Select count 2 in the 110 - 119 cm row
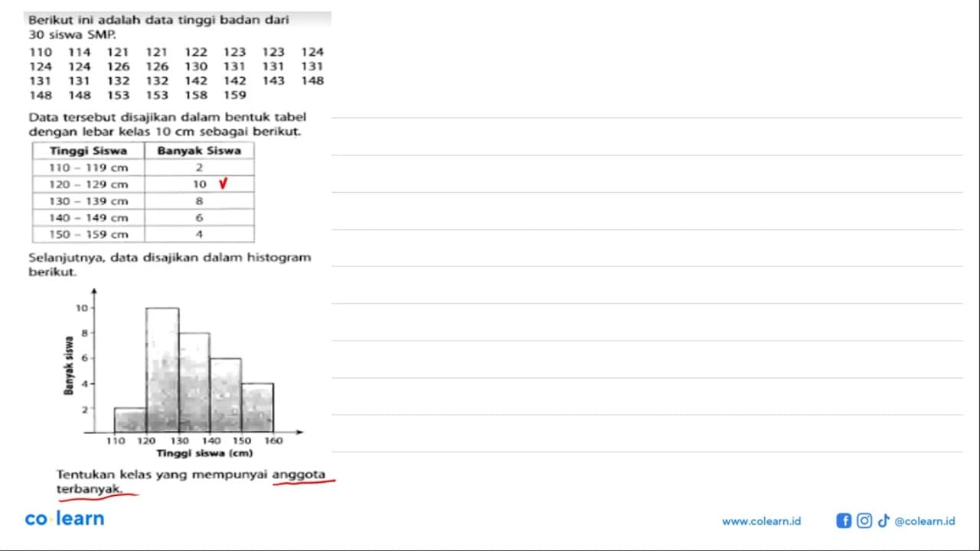This screenshot has height=551, width=980. [199, 168]
